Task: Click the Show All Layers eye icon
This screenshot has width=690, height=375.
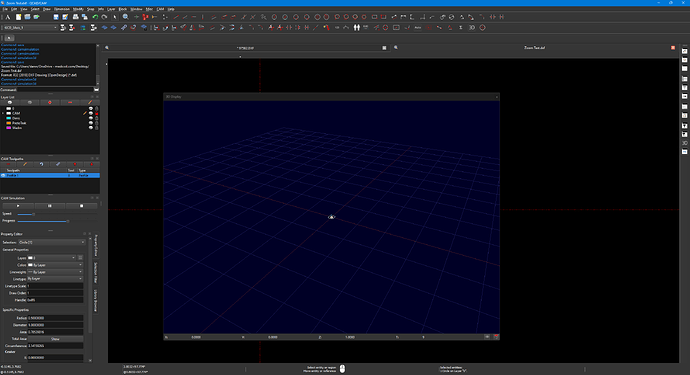Action: point(10,102)
